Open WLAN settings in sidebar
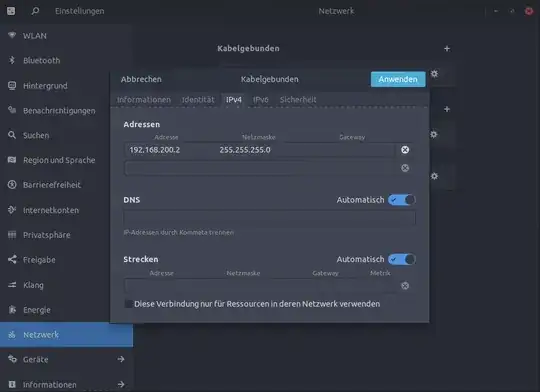Screen dimensions: 540x392 click(66, 35)
